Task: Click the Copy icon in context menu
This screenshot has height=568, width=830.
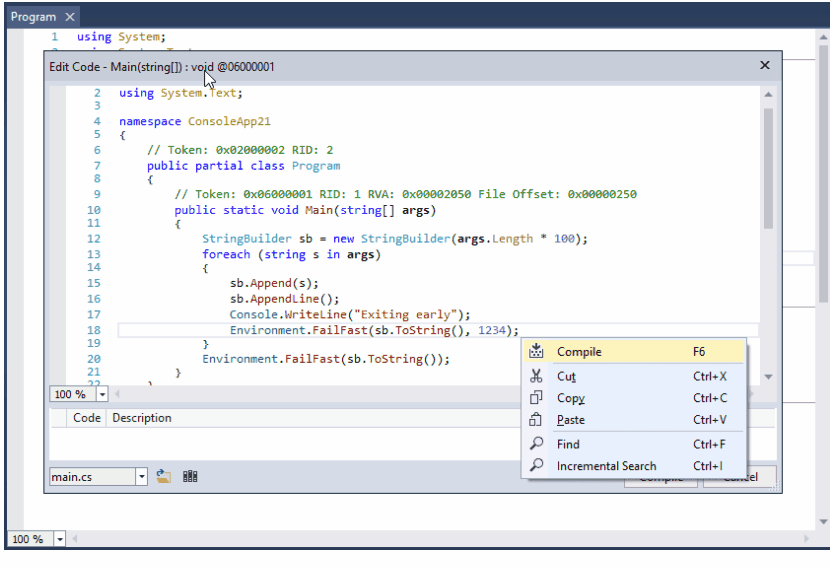Action: (x=536, y=399)
